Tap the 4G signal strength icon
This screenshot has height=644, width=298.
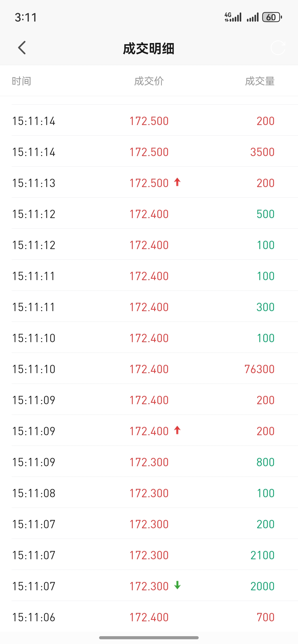pos(233,17)
